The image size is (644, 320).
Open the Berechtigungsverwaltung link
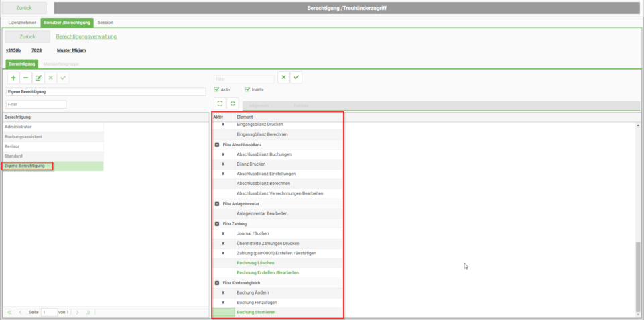click(86, 37)
